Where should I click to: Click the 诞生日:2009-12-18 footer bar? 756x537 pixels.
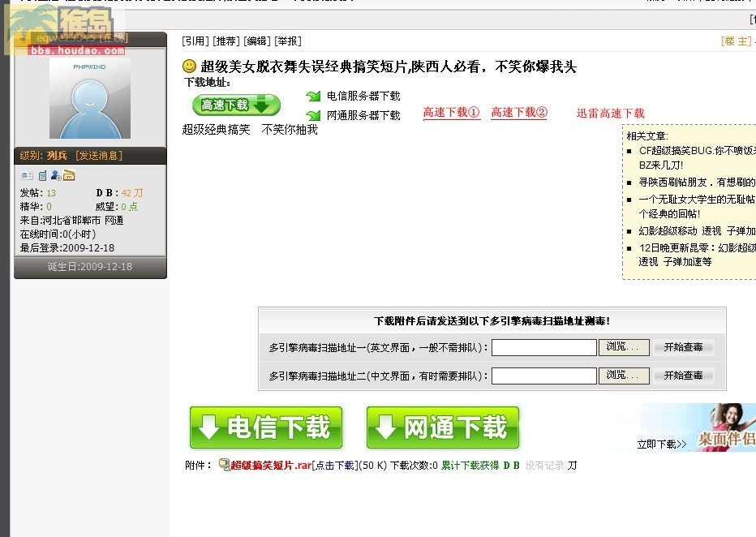click(90, 267)
